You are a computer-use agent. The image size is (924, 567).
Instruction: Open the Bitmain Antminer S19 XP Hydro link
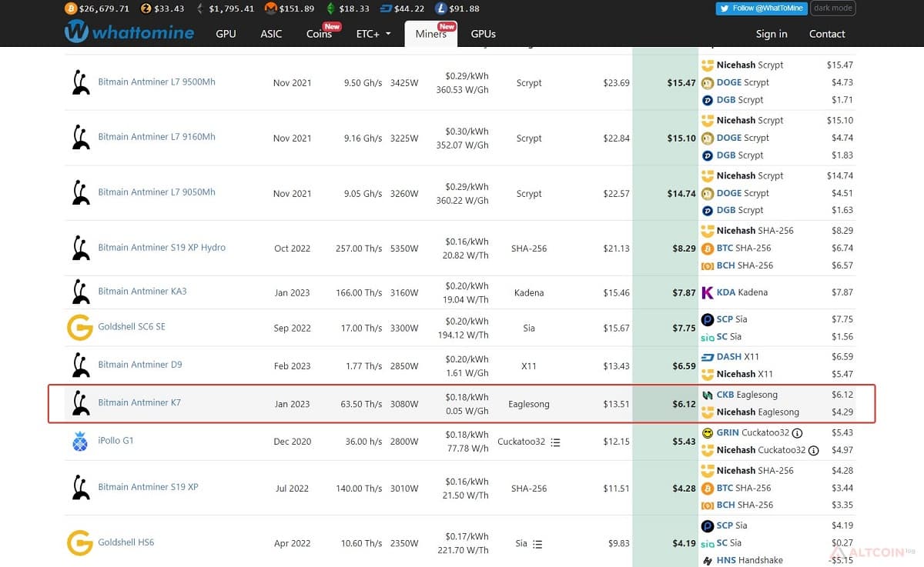162,248
